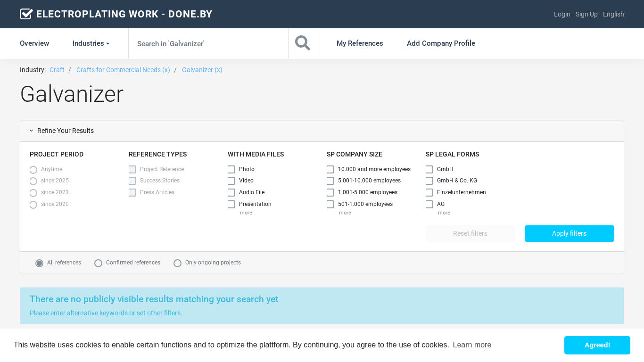The height and width of the screenshot is (362, 644).
Task: Check 5.001-10.000 employees
Action: [x=330, y=181]
